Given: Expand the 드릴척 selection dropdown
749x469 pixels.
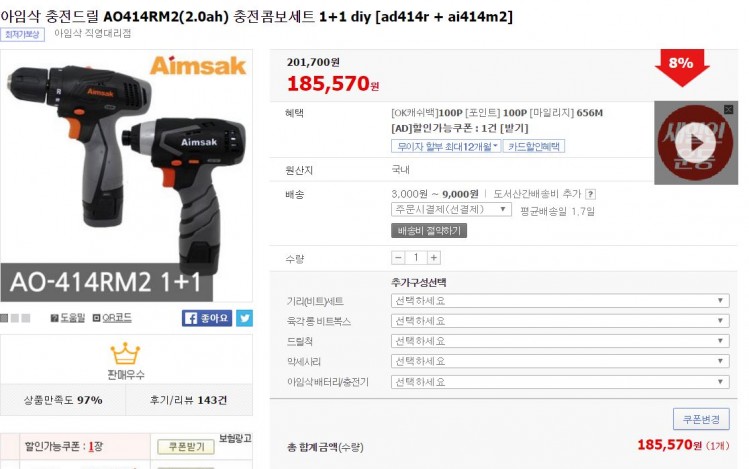Looking at the screenshot, I should point(560,341).
